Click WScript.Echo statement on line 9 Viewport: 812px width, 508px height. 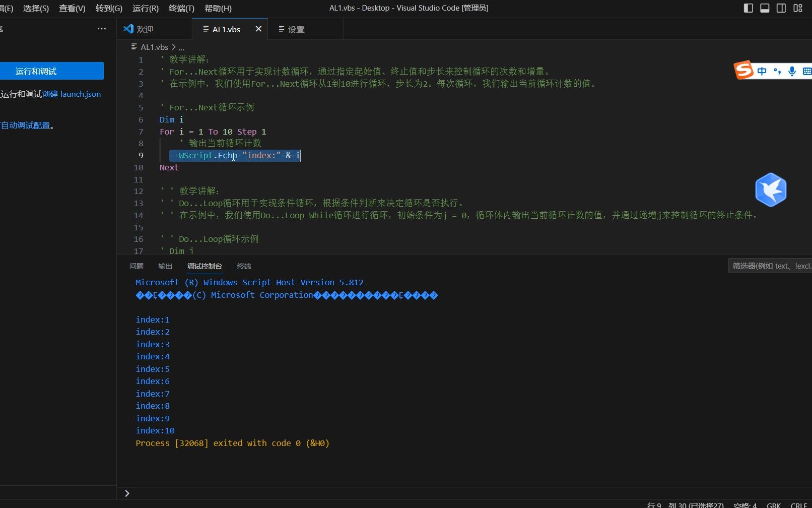(239, 155)
